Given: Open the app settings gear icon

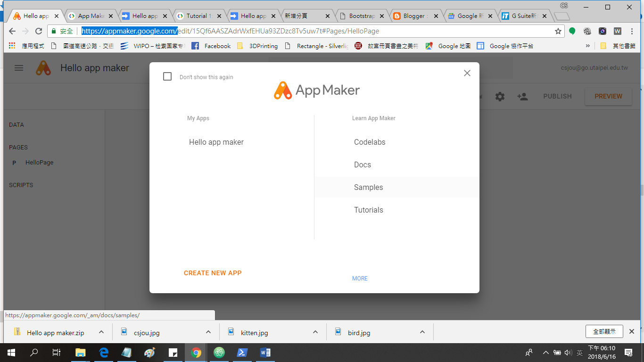Looking at the screenshot, I should tap(500, 96).
